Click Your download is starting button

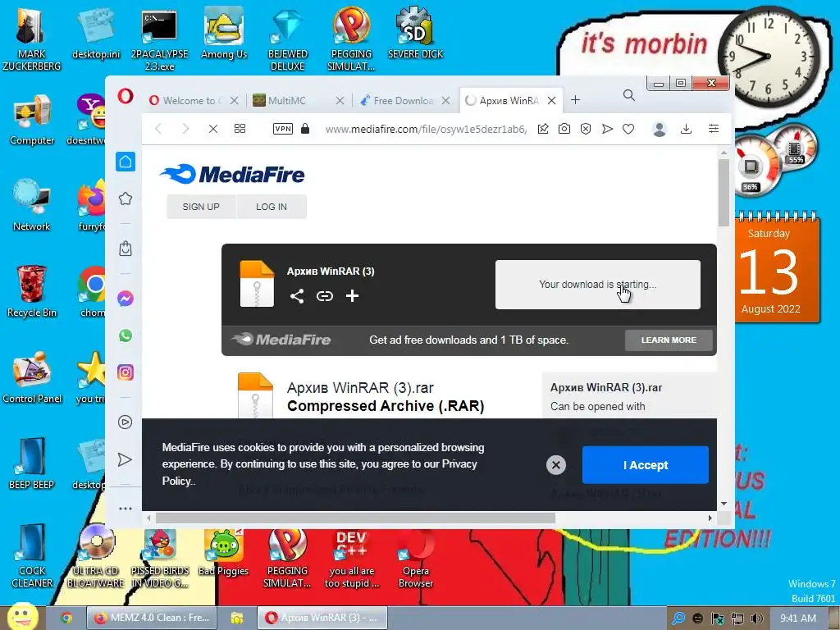(598, 285)
